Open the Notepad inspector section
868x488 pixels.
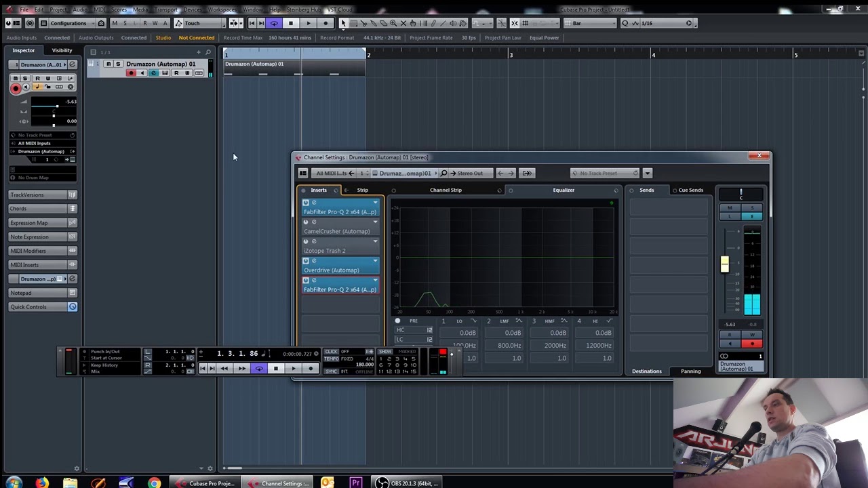43,293
